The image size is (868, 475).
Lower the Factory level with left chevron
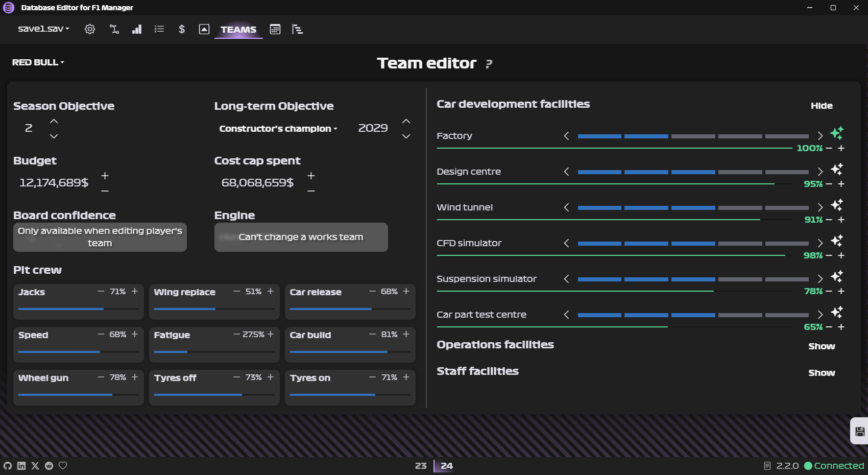click(566, 136)
